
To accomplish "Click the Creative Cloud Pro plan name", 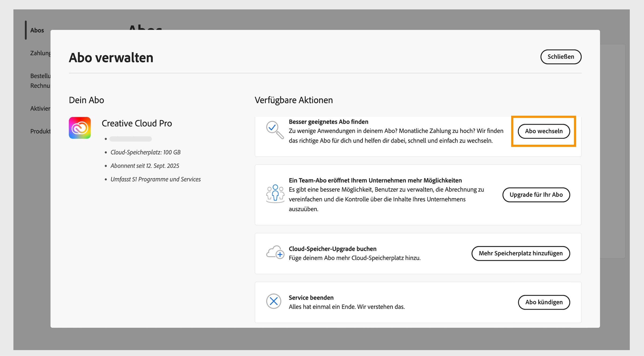I will [137, 123].
